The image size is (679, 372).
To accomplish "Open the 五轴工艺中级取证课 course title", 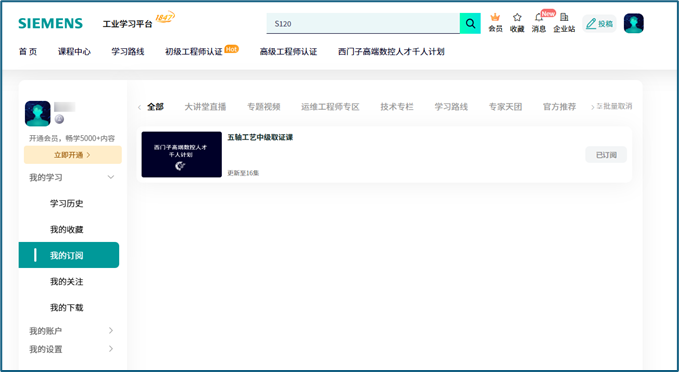I will [x=260, y=137].
